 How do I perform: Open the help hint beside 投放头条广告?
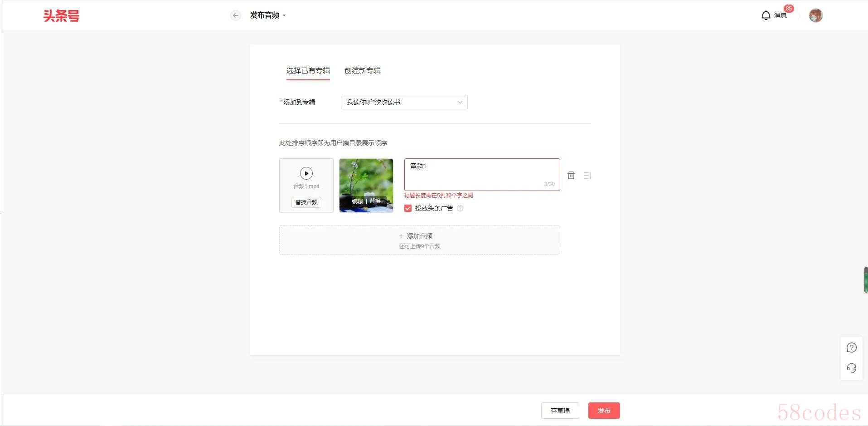tap(460, 208)
